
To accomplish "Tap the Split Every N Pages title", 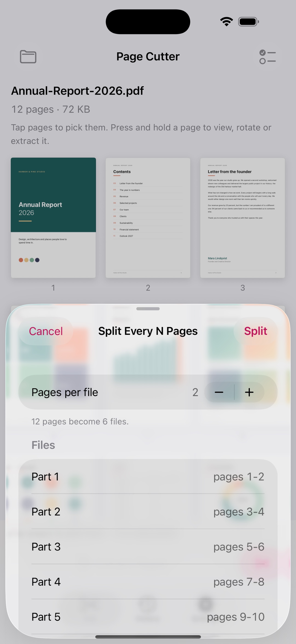I will (148, 331).
